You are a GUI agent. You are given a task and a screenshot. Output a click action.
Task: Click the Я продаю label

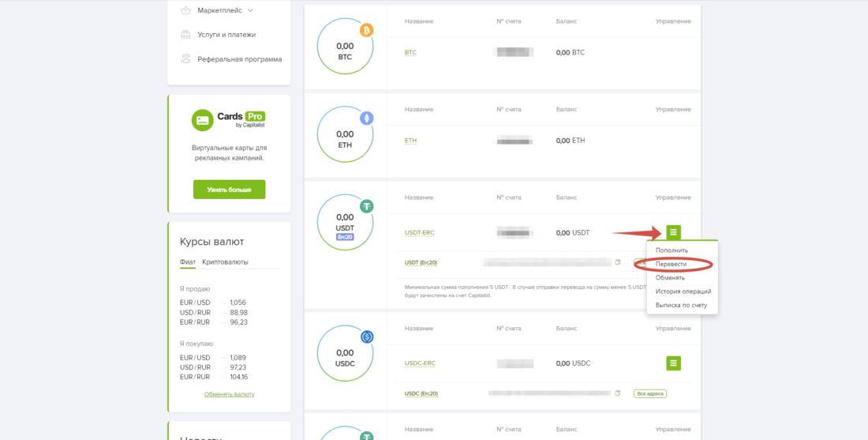[195, 288]
